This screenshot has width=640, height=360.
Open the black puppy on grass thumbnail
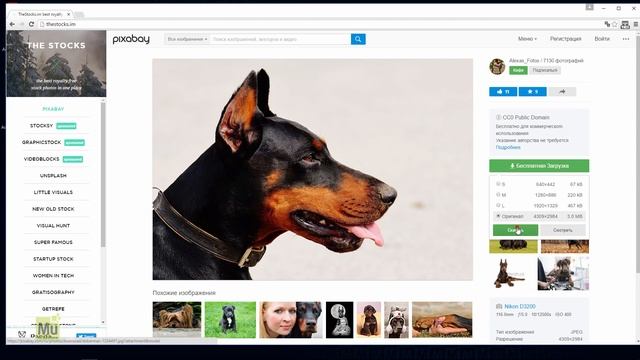(230, 320)
